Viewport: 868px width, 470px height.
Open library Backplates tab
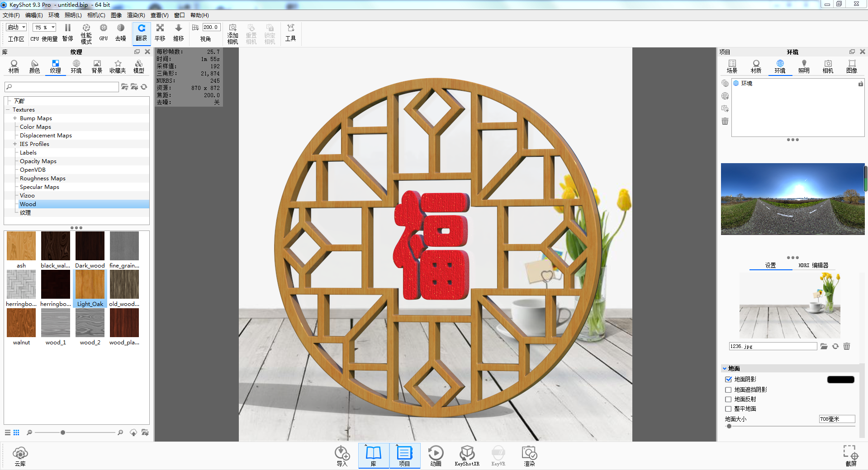(x=97, y=66)
